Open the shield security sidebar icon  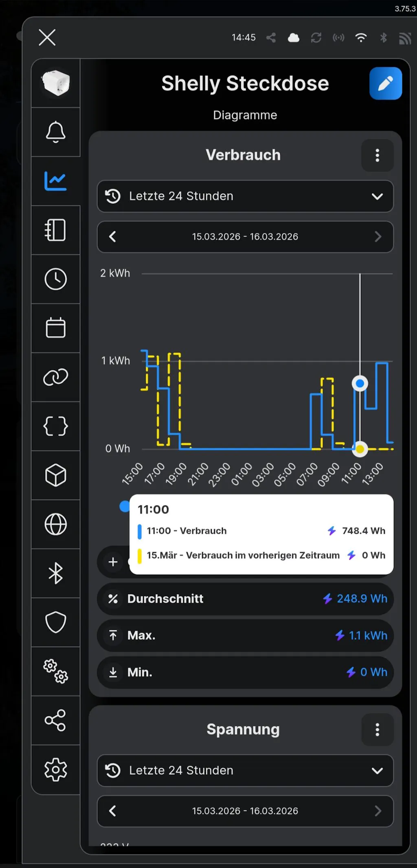55,622
